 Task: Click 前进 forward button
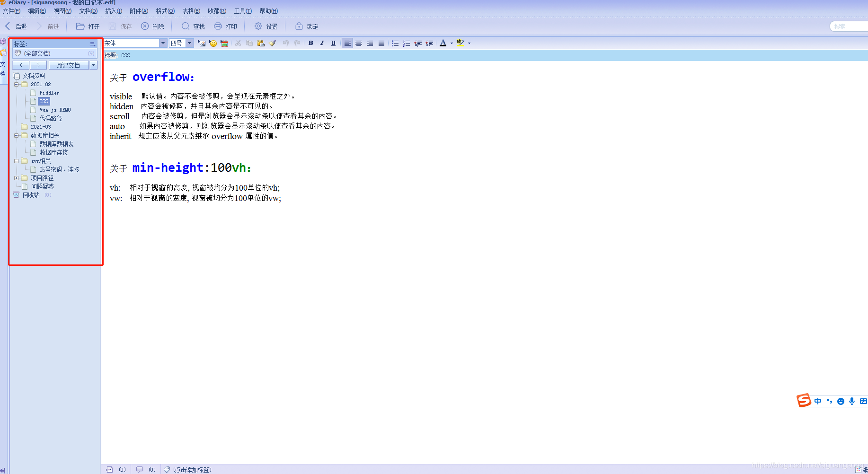(48, 26)
